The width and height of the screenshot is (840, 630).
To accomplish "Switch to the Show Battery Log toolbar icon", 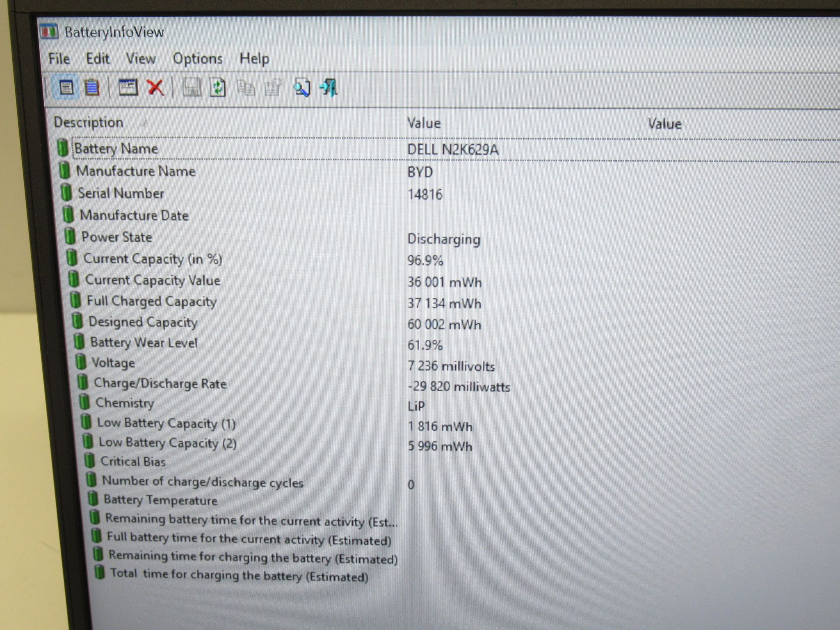I will point(92,87).
